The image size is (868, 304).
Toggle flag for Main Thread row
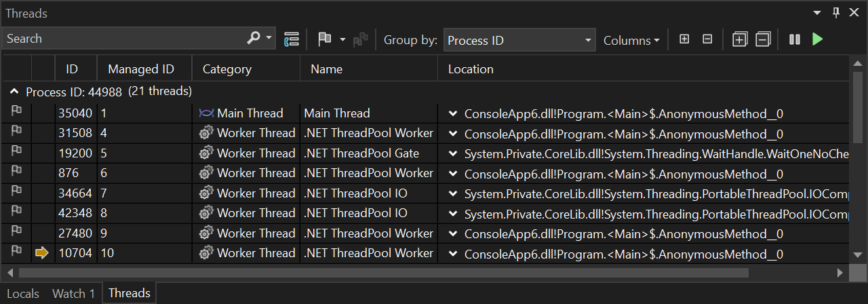pyautogui.click(x=16, y=113)
